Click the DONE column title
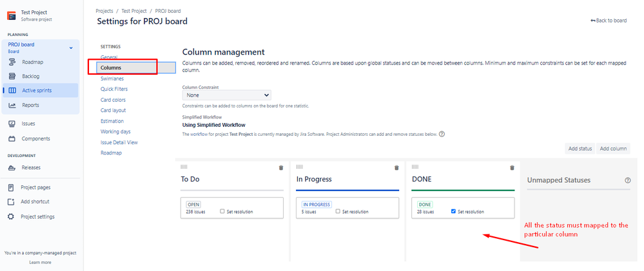The width and height of the screenshot is (644, 271). pyautogui.click(x=422, y=179)
